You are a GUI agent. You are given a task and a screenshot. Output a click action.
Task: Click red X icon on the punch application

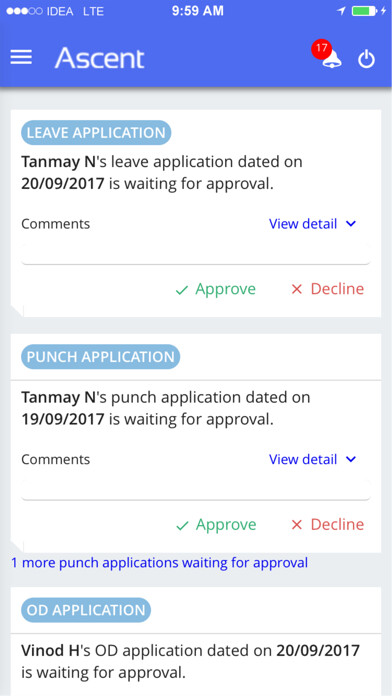tap(297, 525)
